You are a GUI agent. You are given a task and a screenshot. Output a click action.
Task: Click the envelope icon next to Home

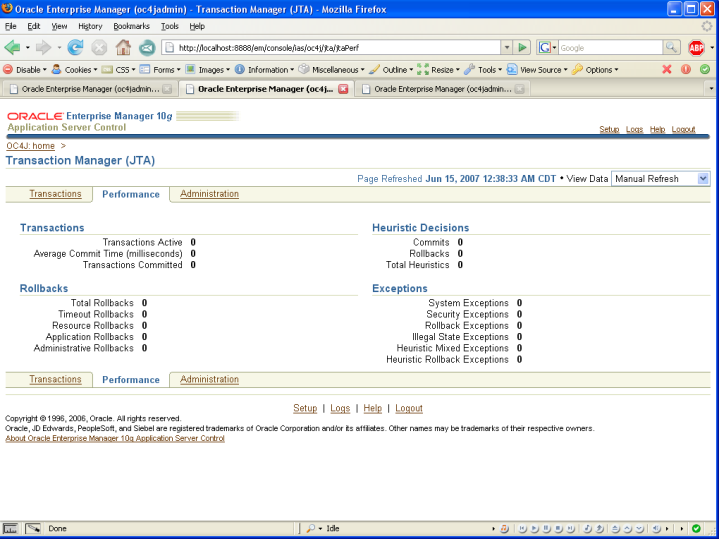(x=147, y=47)
